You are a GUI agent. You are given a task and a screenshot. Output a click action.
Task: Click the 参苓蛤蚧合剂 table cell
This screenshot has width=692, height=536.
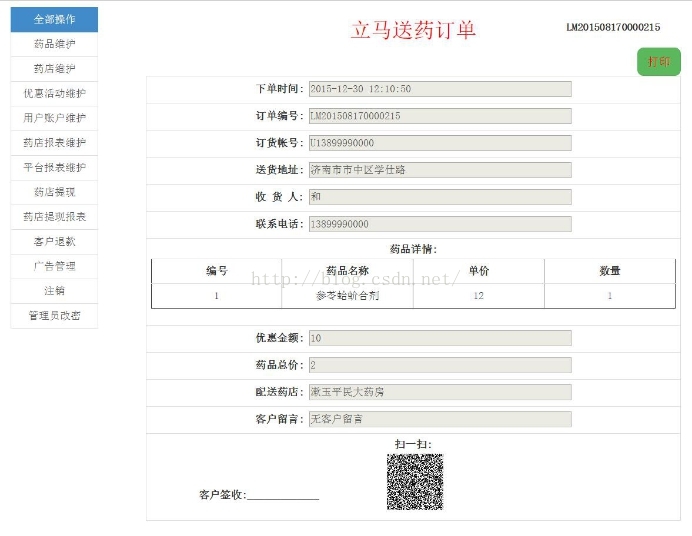click(347, 296)
